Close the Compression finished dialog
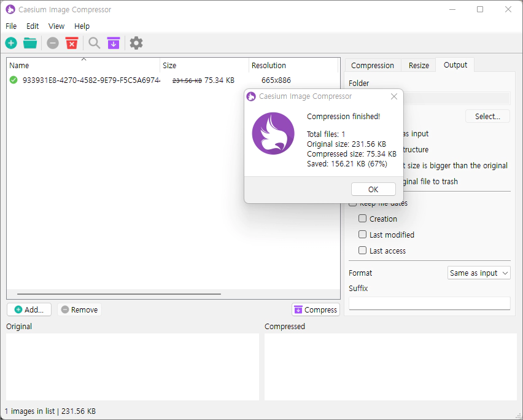Viewport: 523px width, 420px height. (x=394, y=96)
